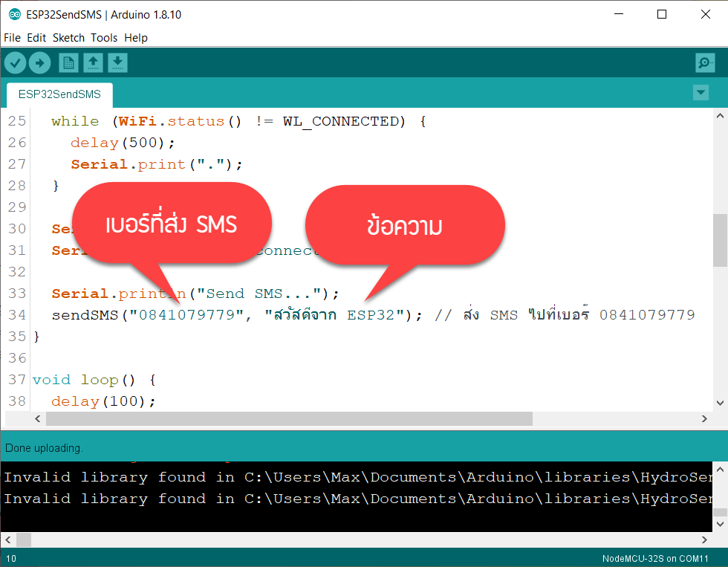Click the Verify checkmark button

pyautogui.click(x=16, y=62)
